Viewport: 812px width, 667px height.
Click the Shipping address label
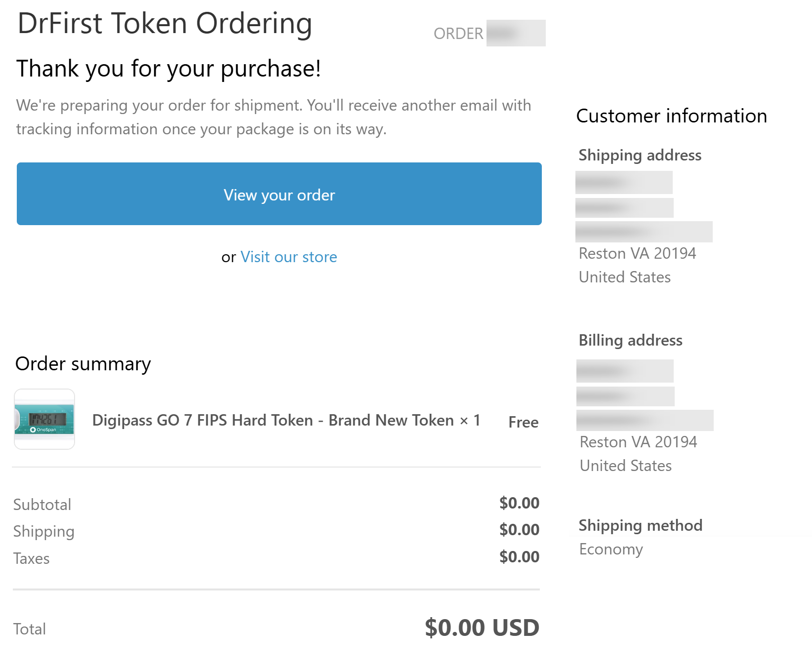coord(640,155)
